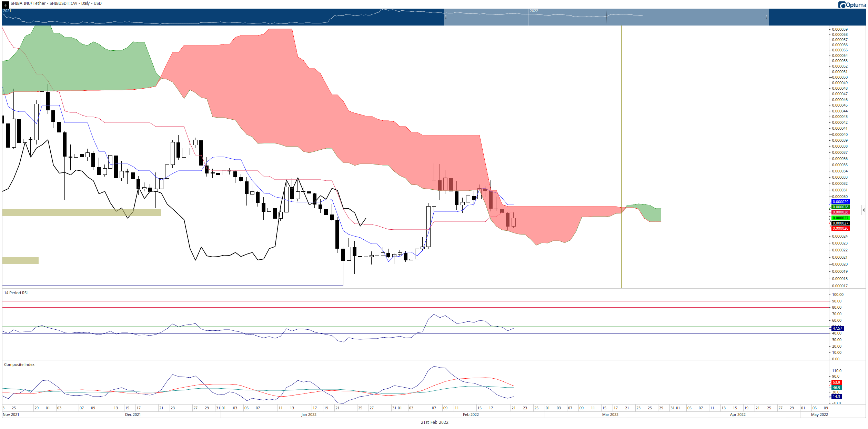Image resolution: width=868 pixels, height=429 pixels.
Task: Select the red 0.000026 price tag
Action: [x=840, y=228]
